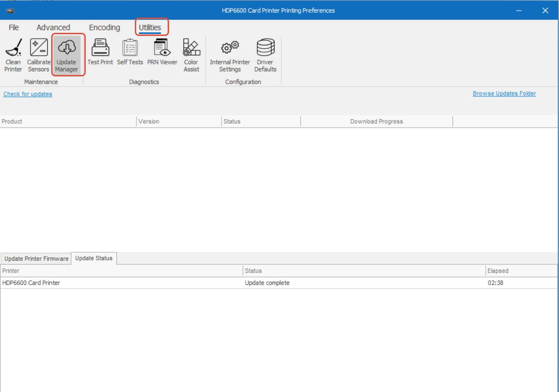
Task: Open the Color Assist tool
Action: [x=191, y=55]
